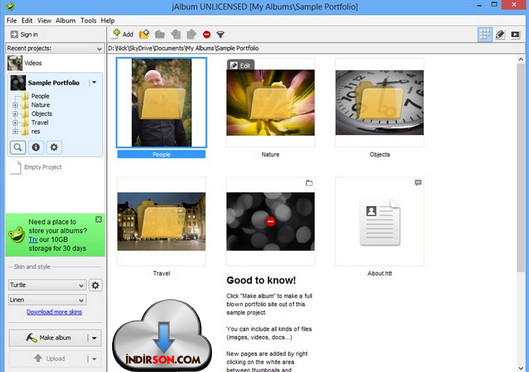Click Edit button on Nature thumbnail

coord(241,65)
